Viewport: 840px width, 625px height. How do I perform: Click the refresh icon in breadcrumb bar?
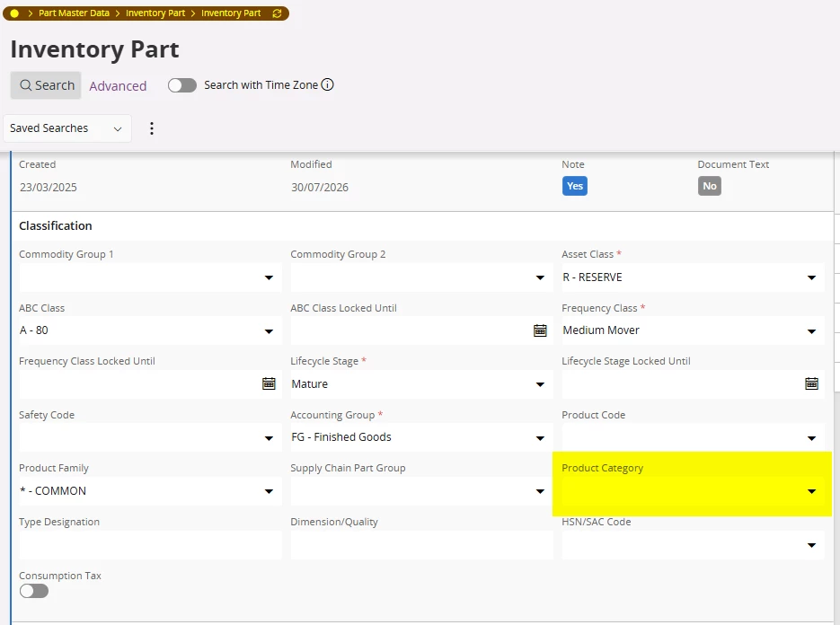(277, 13)
